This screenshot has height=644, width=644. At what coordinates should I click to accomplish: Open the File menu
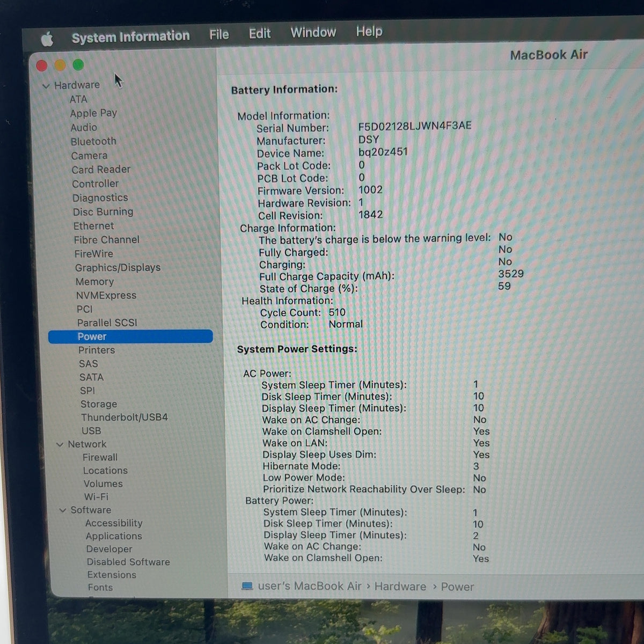point(219,35)
